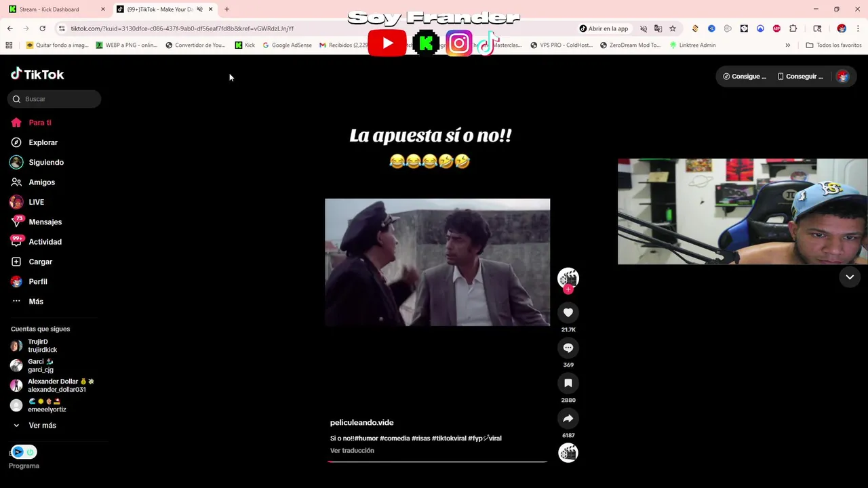Like the video with the heart icon
868x488 pixels.
568,312
